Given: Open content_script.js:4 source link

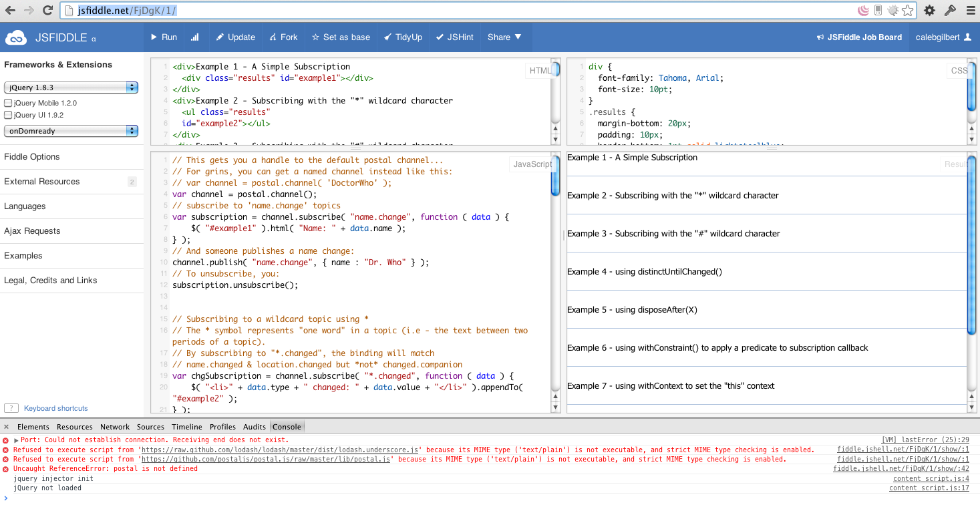Looking at the screenshot, I should click(931, 479).
